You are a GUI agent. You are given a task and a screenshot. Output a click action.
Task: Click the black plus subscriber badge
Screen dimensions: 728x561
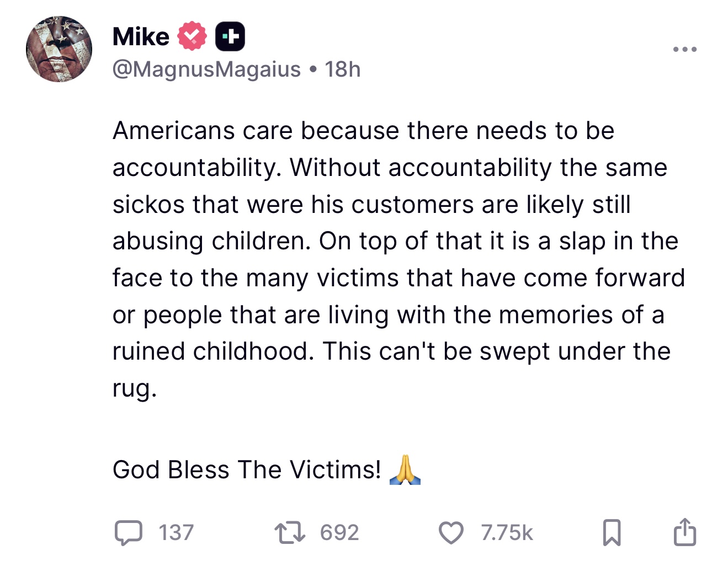point(230,37)
